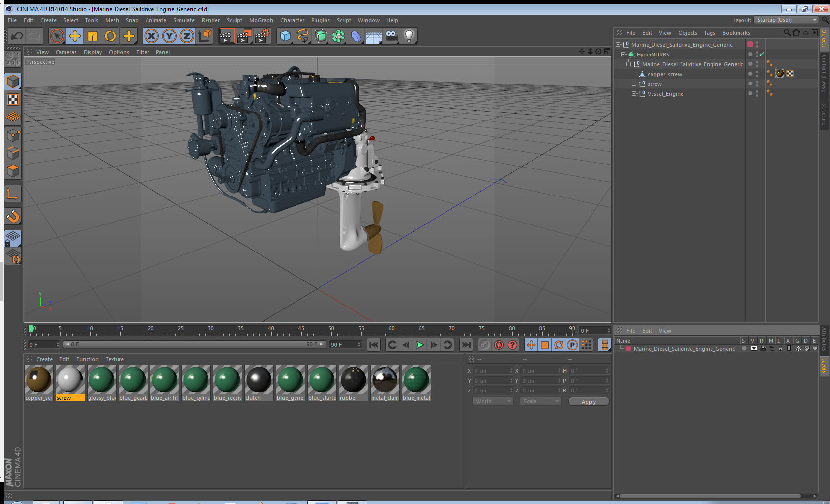Open Render to Picture Viewer
This screenshot has height=504, width=830.
click(x=244, y=36)
